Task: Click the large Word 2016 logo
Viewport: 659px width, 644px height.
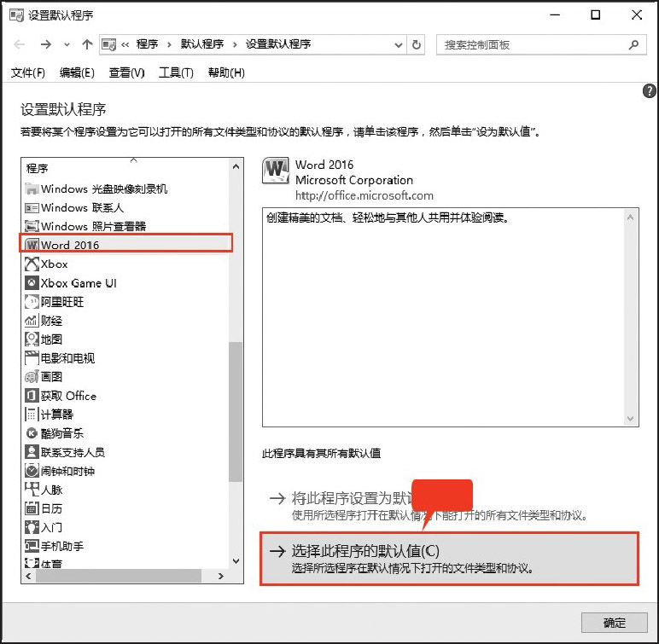Action: [x=275, y=171]
